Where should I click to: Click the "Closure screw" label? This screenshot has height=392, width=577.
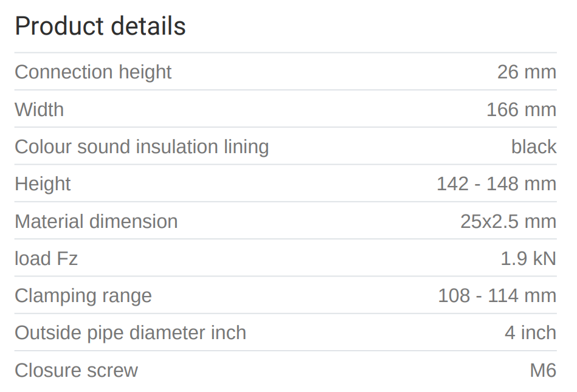point(76,370)
